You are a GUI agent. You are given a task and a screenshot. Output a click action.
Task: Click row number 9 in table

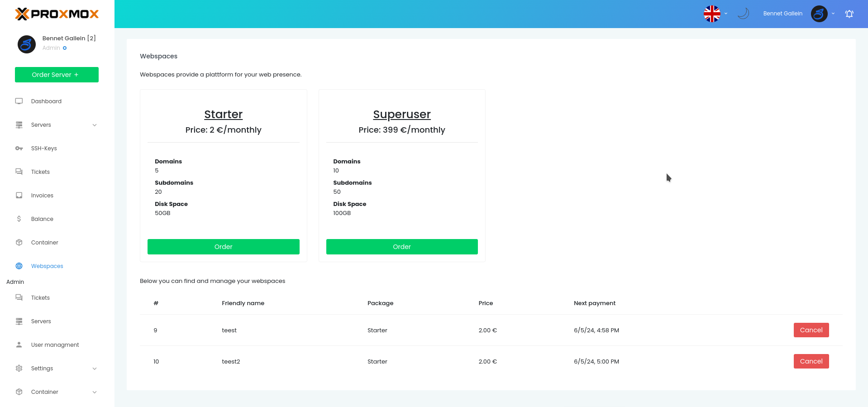(x=155, y=330)
